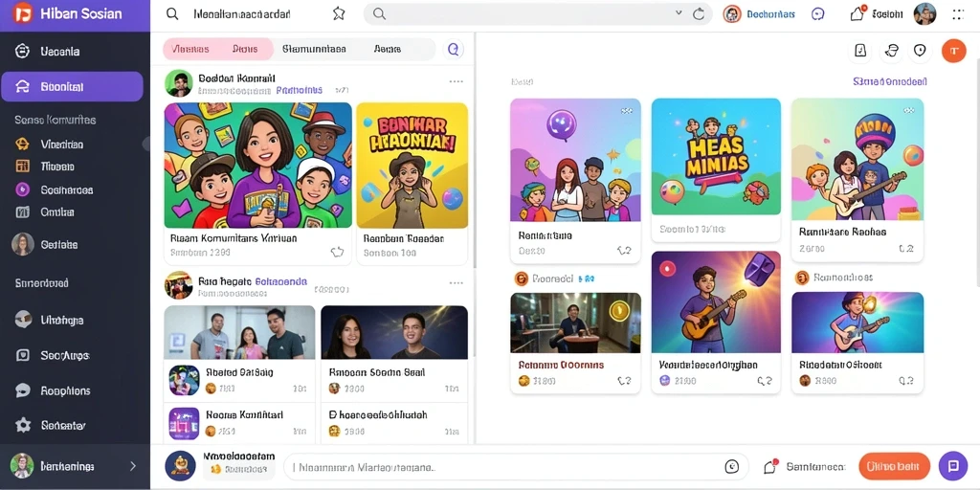The height and width of the screenshot is (490, 980).
Task: Open three-dot menu on second feed post
Action: (457, 282)
